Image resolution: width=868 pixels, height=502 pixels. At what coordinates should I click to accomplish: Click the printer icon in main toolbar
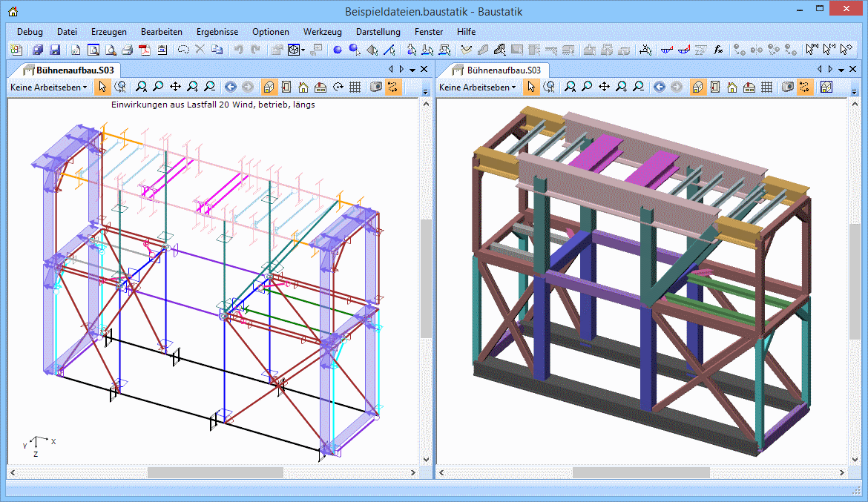128,50
